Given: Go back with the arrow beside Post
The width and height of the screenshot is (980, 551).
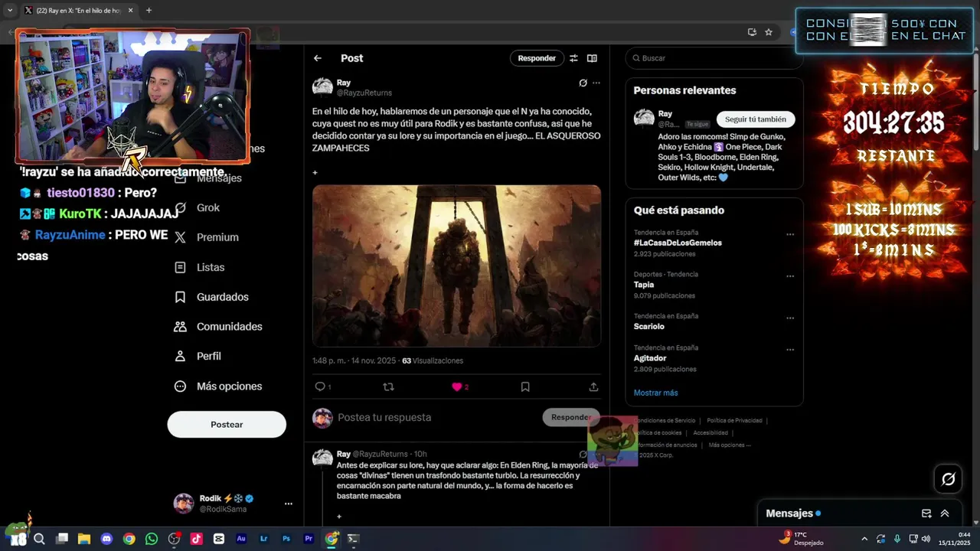Looking at the screenshot, I should 318,58.
